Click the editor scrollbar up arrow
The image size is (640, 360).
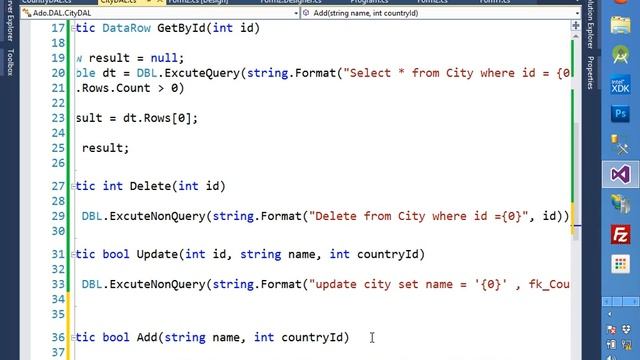(x=576, y=36)
